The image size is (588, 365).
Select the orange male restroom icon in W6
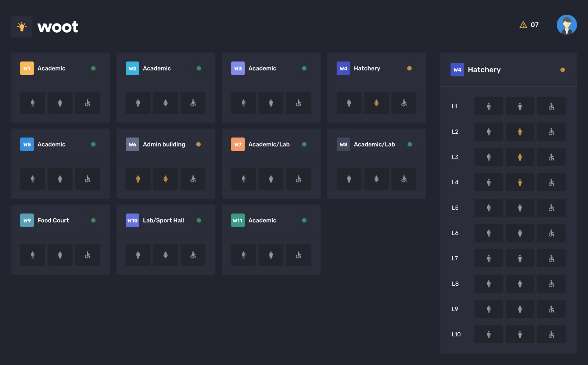(x=138, y=179)
